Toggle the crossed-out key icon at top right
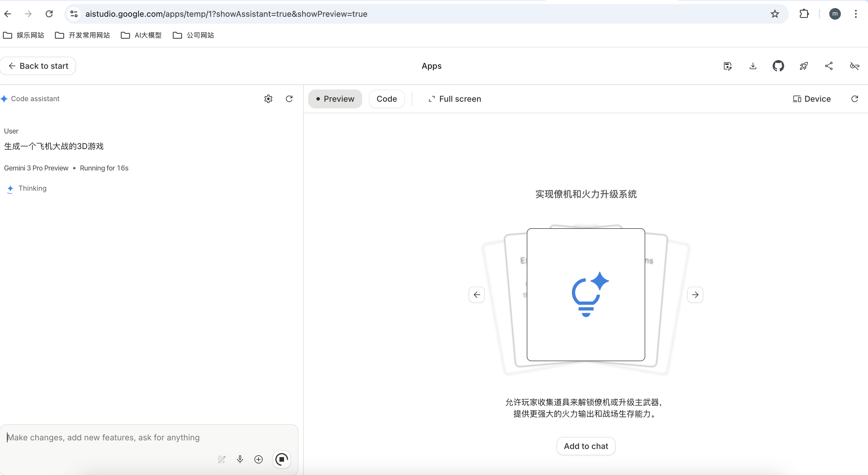Viewport: 868px width, 475px height. [854, 66]
